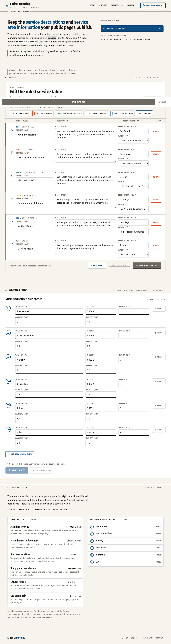Click the plus icon in Add Service-Area Entry
The image size is (171, 644).
coord(9,454)
